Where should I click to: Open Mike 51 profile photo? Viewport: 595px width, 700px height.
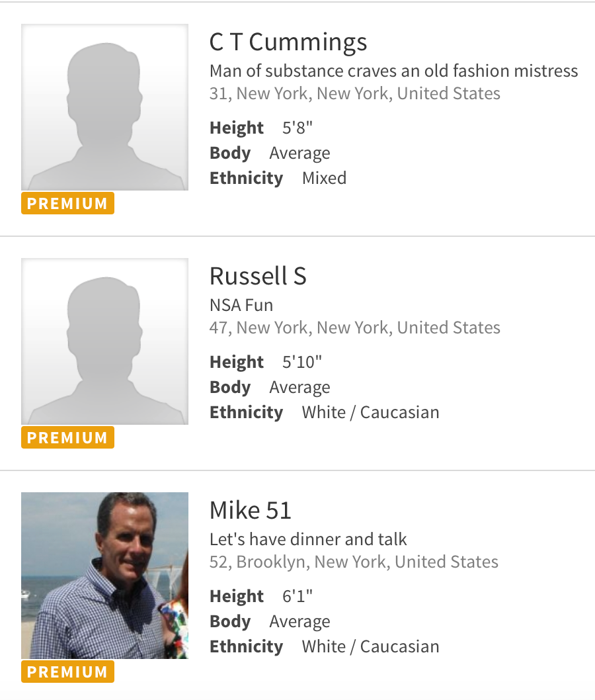click(104, 576)
